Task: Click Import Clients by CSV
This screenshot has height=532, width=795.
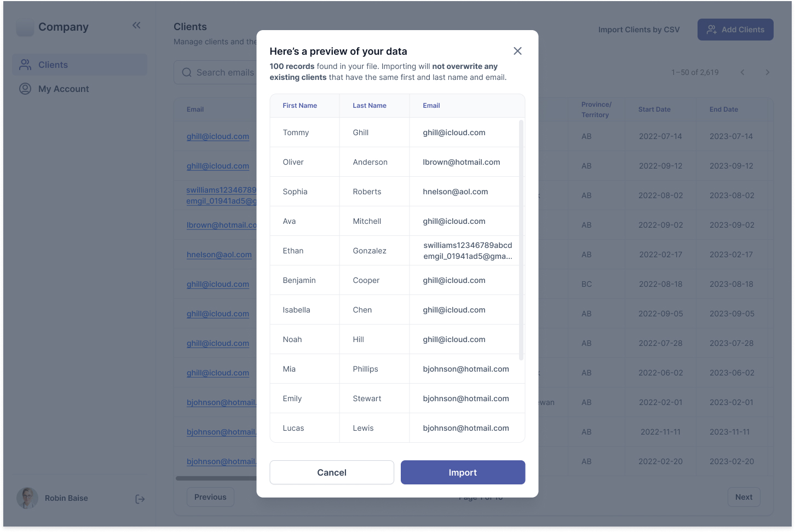Action: (x=638, y=30)
